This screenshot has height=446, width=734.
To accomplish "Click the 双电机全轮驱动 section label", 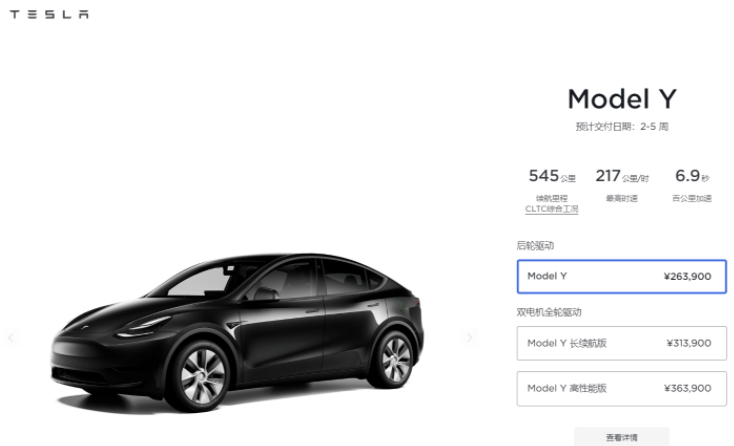I will pos(549,312).
